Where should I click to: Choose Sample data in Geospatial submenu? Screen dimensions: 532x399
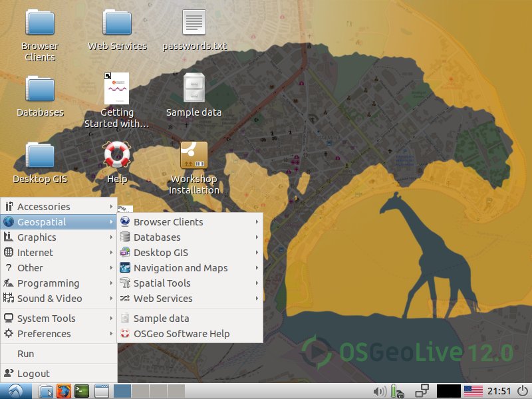coord(190,319)
